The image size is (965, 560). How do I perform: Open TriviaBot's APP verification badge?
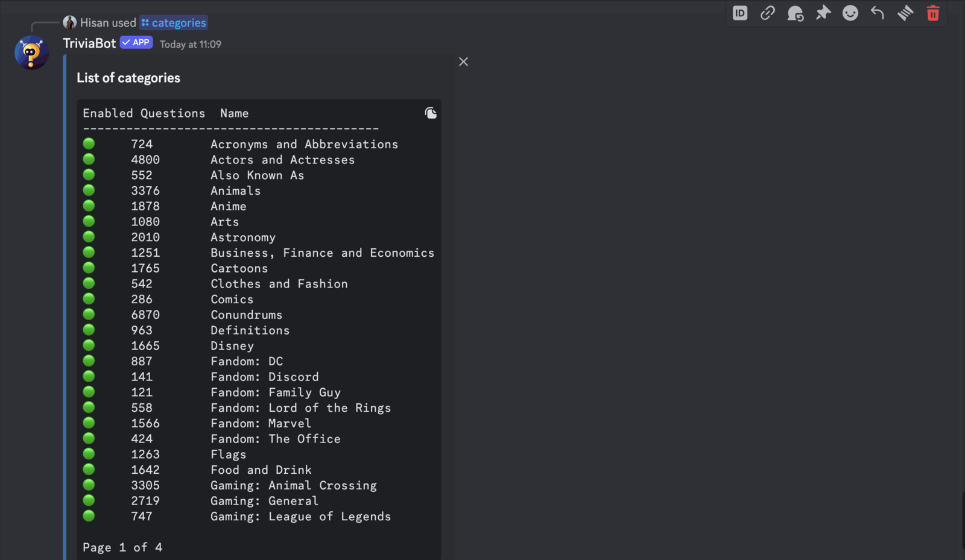[x=136, y=42]
